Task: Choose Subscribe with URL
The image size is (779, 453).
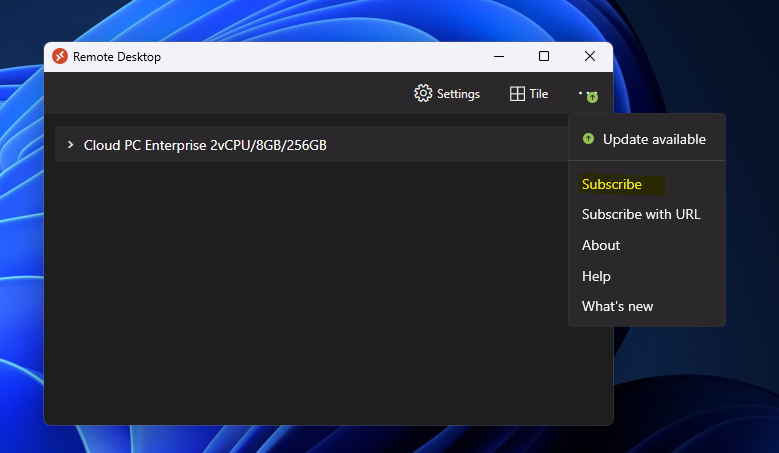Action: pos(641,214)
